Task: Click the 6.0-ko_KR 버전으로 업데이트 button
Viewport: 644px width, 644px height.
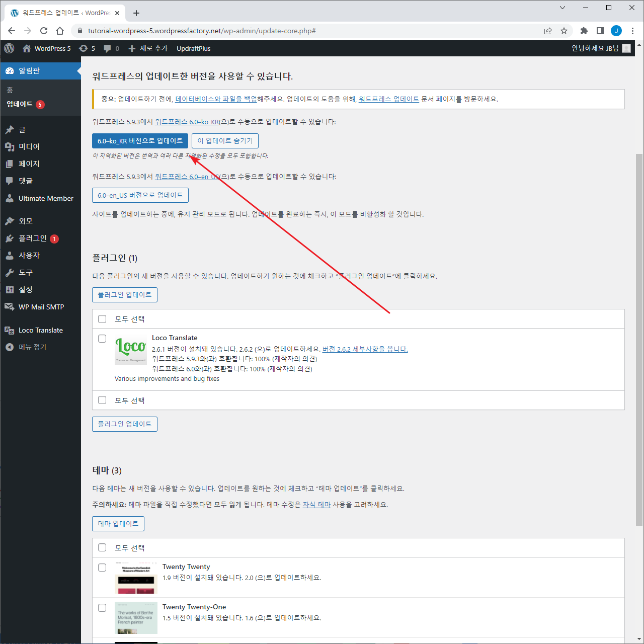Action: [140, 141]
